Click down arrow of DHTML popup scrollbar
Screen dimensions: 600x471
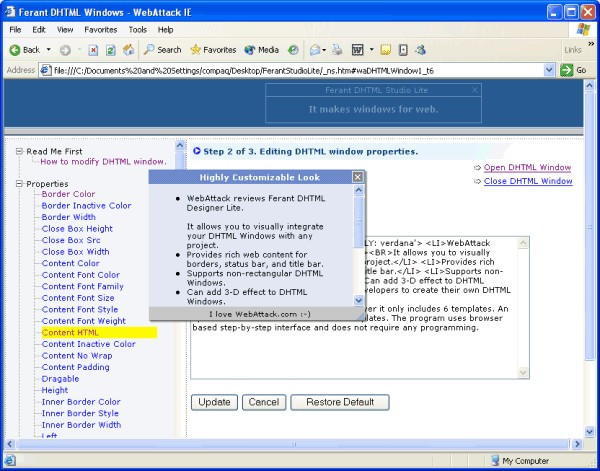[x=359, y=301]
